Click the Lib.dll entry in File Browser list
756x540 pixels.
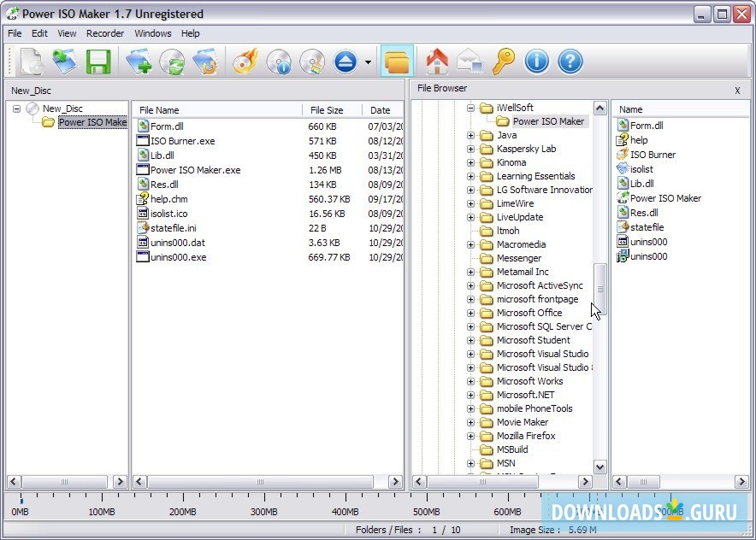(x=635, y=184)
